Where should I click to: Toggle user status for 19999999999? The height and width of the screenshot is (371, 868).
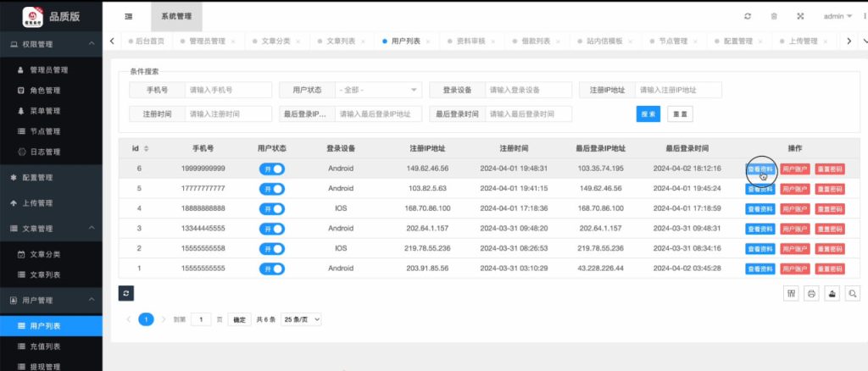point(272,169)
